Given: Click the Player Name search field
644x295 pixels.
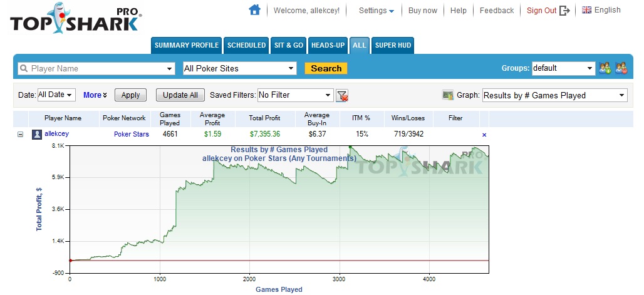Looking at the screenshot, I should (x=96, y=68).
